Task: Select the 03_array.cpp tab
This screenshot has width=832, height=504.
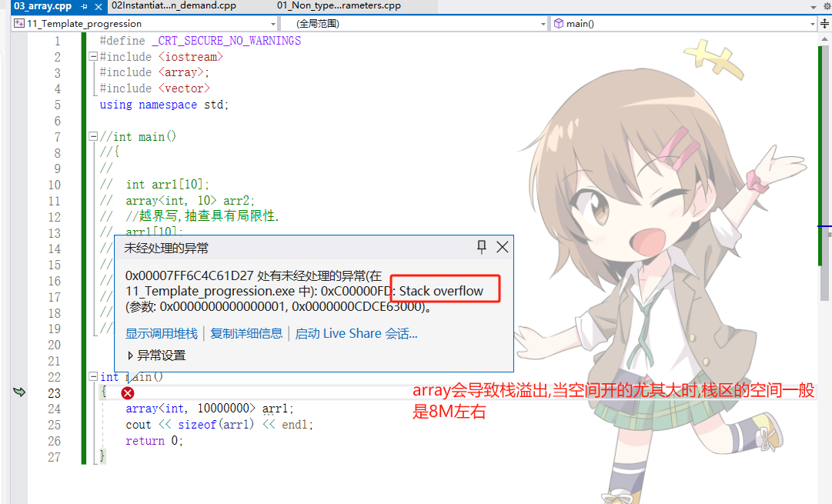Action: 42,6
